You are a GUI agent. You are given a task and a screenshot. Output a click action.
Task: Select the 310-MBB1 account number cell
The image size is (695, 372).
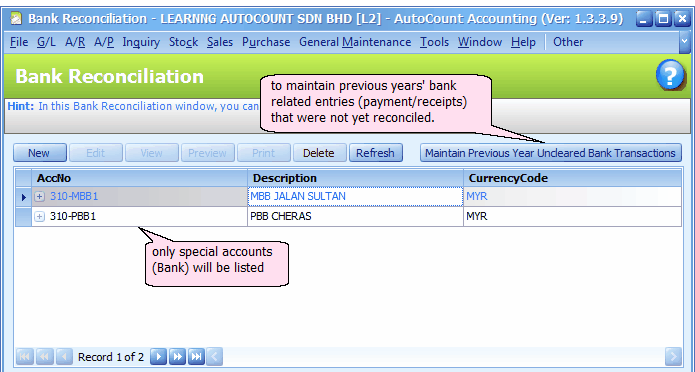pos(139,196)
